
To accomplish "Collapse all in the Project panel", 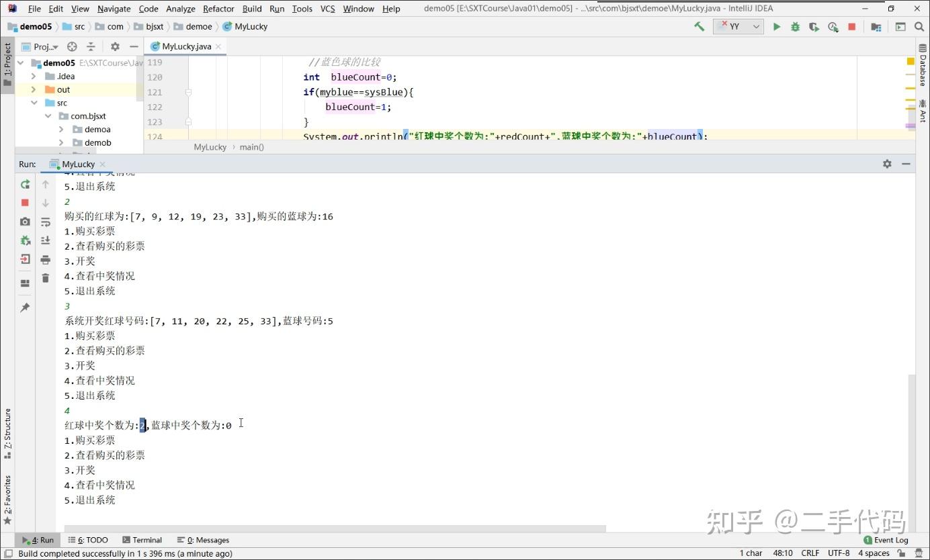I will coord(91,47).
